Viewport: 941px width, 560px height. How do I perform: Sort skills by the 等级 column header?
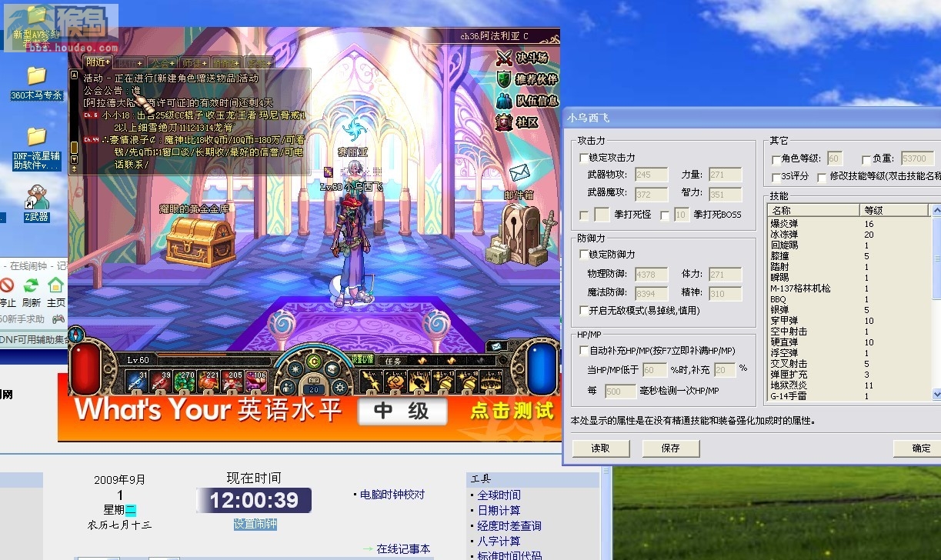pyautogui.click(x=896, y=210)
